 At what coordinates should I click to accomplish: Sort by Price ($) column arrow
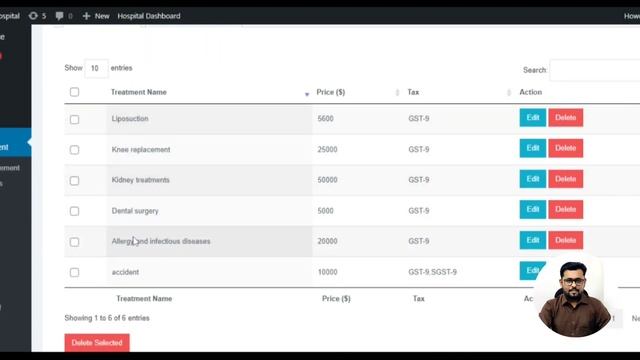(x=397, y=93)
